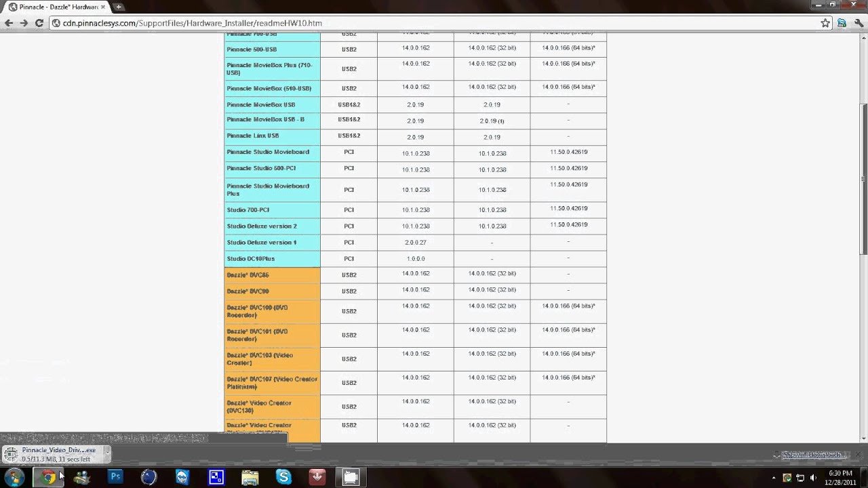Viewport: 868px width, 488px height.
Task: Open the Windows Start menu
Action: (x=14, y=477)
